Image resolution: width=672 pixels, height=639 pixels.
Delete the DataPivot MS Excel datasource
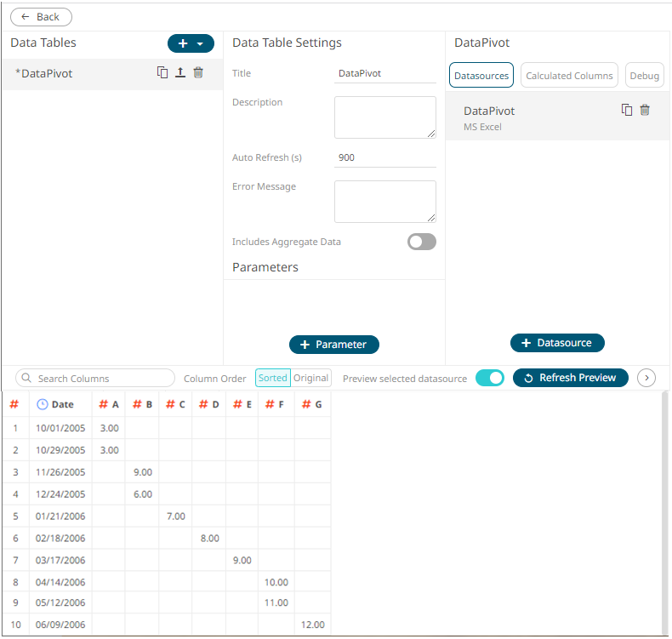645,110
